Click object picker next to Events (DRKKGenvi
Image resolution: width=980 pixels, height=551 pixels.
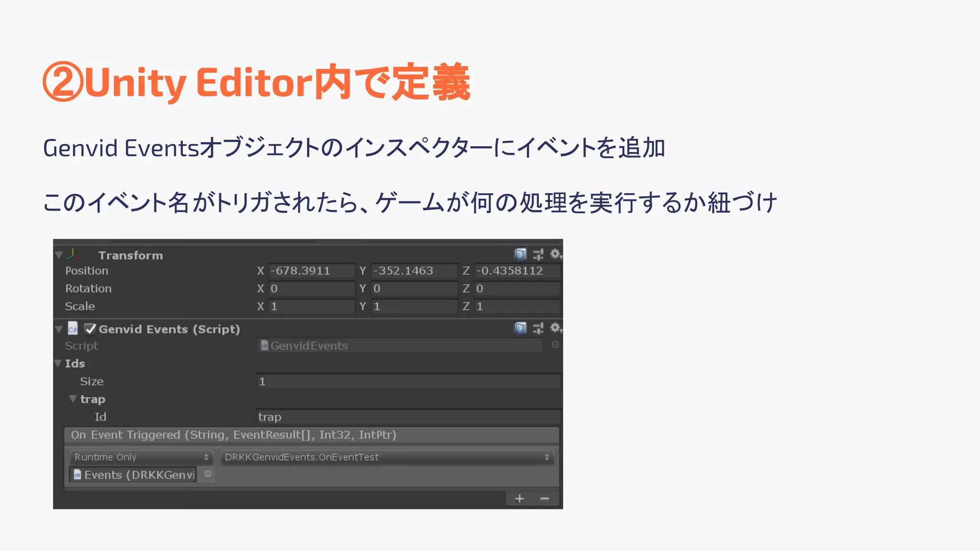coord(208,474)
